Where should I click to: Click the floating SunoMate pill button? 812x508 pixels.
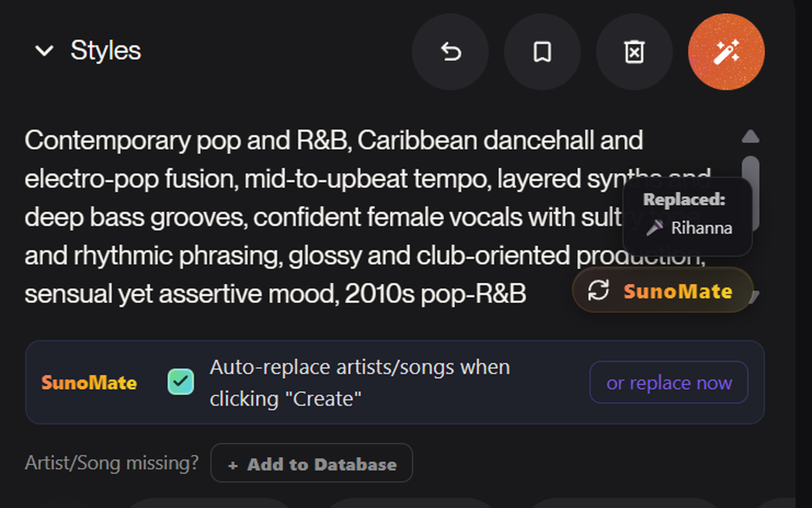pos(663,291)
